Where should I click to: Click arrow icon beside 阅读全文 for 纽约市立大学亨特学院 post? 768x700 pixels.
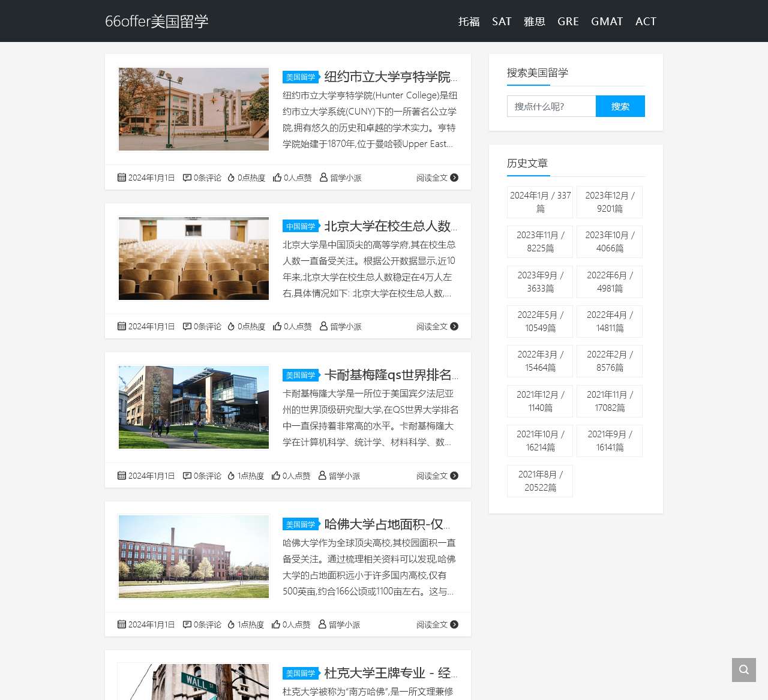454,178
